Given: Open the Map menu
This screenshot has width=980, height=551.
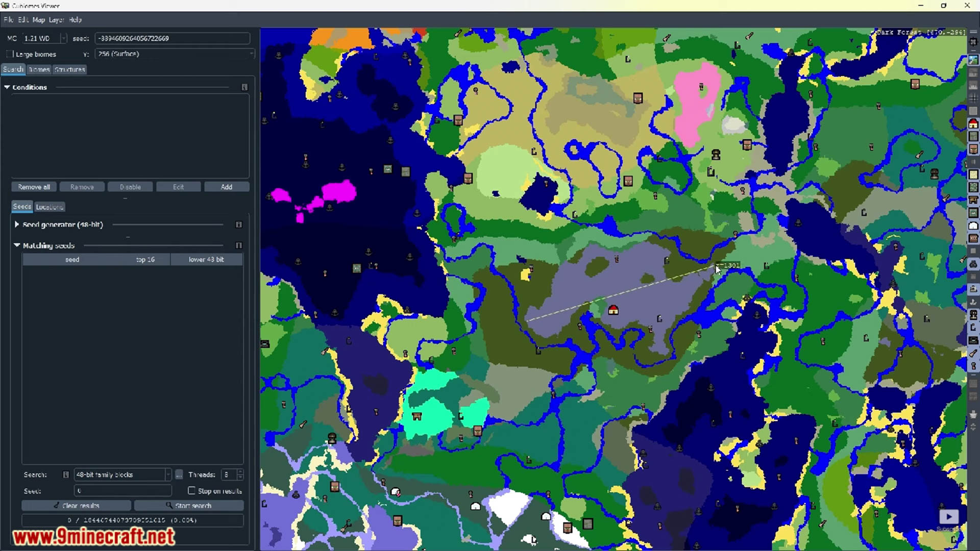Looking at the screenshot, I should click(x=39, y=20).
